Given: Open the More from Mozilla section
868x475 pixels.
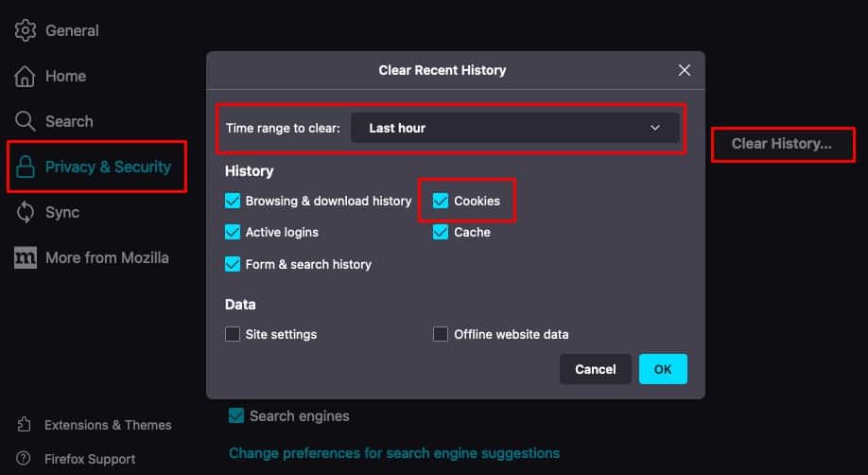Looking at the screenshot, I should 107,257.
